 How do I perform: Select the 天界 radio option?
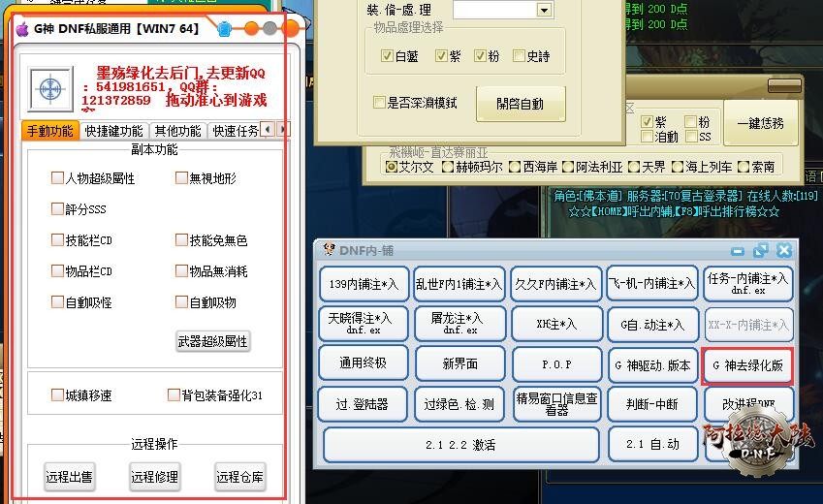point(634,167)
